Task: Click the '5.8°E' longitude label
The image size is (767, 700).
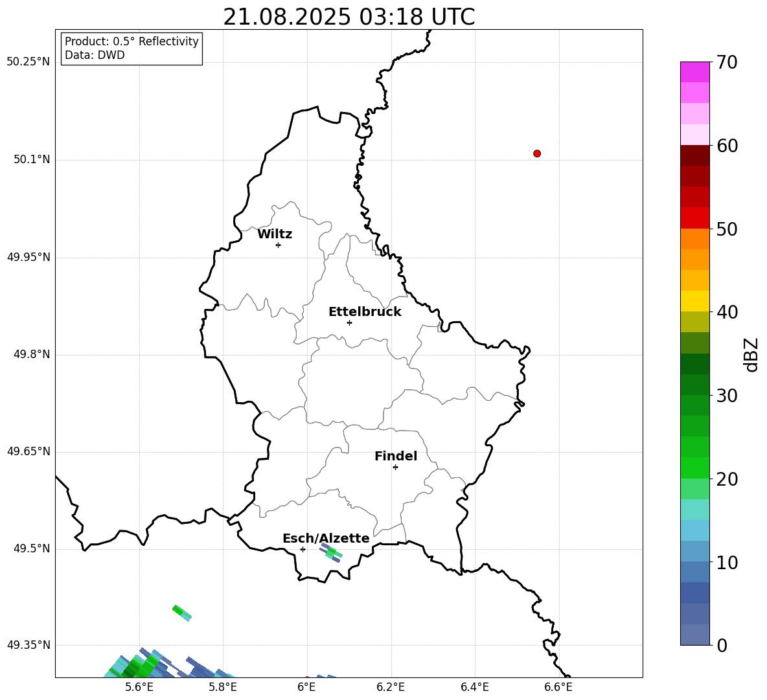Action: tap(223, 687)
